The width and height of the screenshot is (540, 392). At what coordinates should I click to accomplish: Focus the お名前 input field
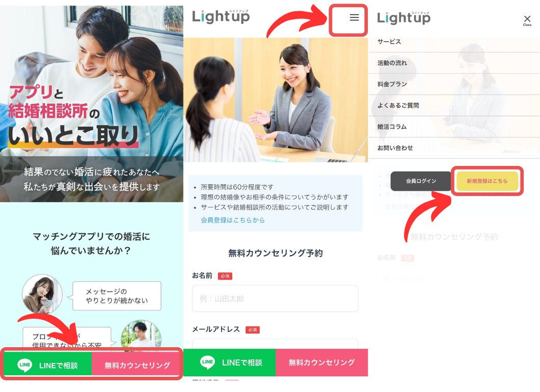click(275, 298)
